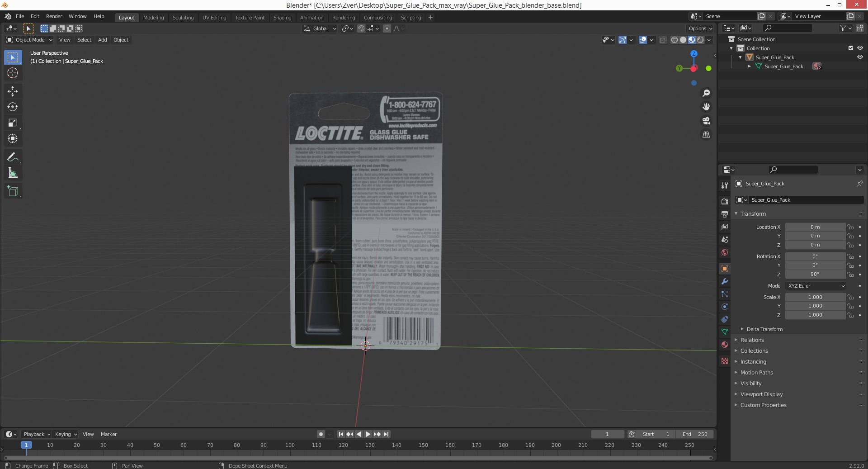Image resolution: width=868 pixels, height=469 pixels.
Task: Toggle the camera view icon
Action: [x=706, y=121]
